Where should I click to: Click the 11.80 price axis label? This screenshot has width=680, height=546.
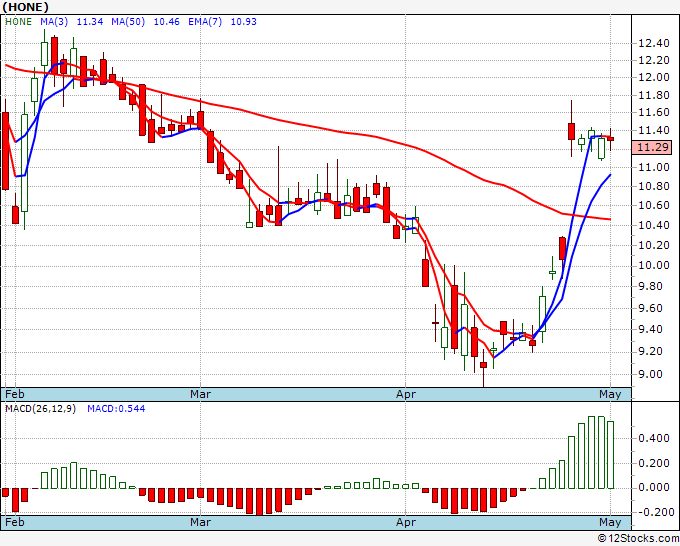654,95
